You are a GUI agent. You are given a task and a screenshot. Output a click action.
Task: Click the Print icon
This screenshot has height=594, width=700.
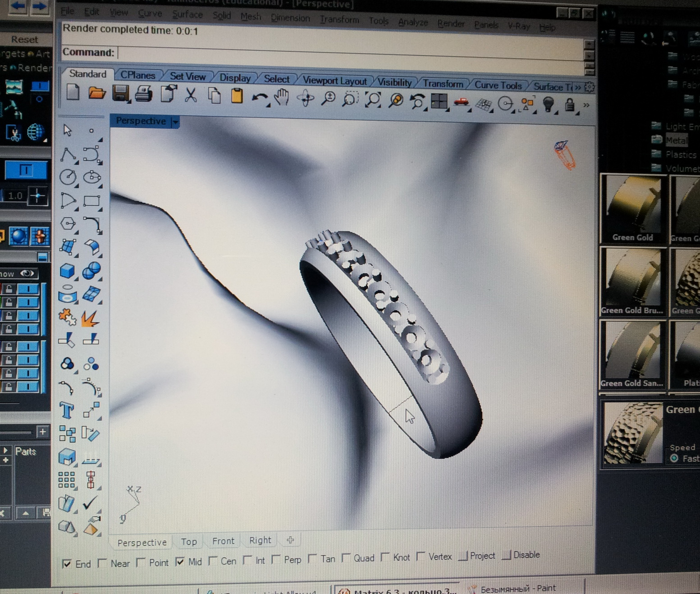[144, 94]
